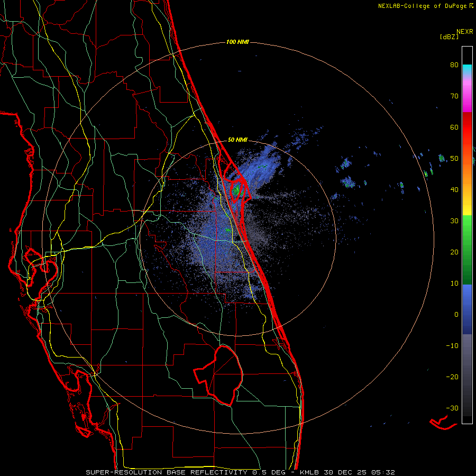476x476 pixels.
Task: Click the 50 NMI range ring label
Action: (237, 140)
